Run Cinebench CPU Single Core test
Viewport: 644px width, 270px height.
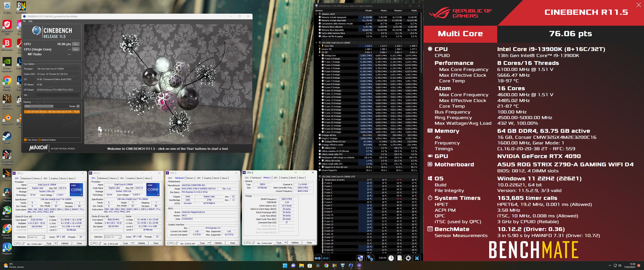[76, 49]
